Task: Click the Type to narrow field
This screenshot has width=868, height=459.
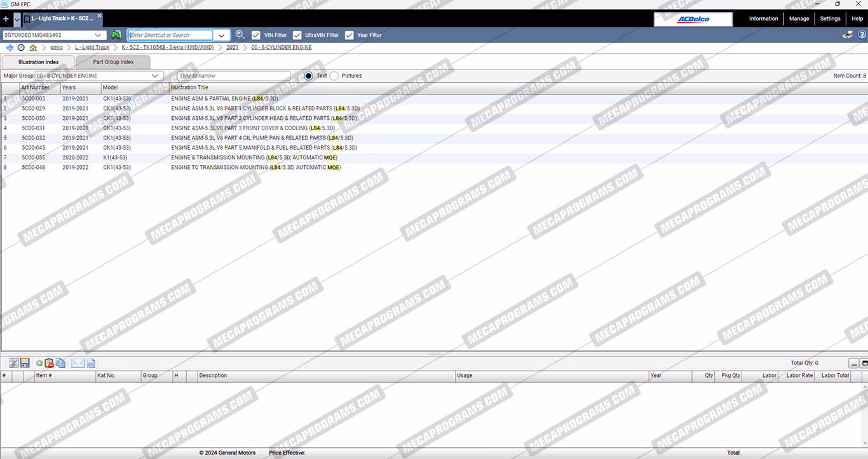Action: [233, 76]
